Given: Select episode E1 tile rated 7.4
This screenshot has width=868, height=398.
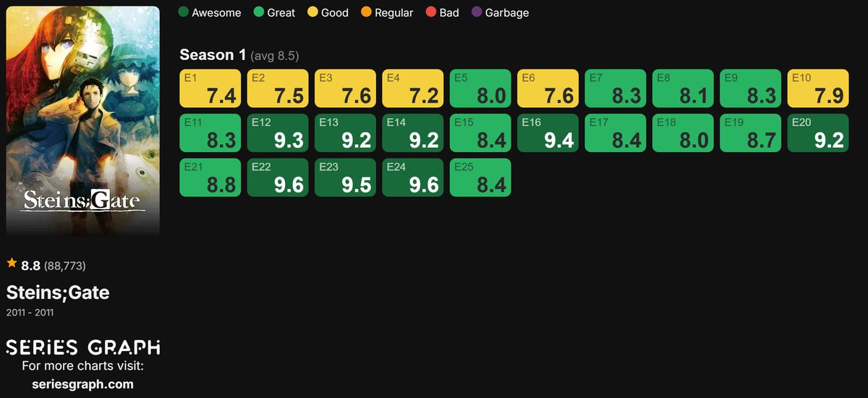Looking at the screenshot, I should tap(210, 88).
